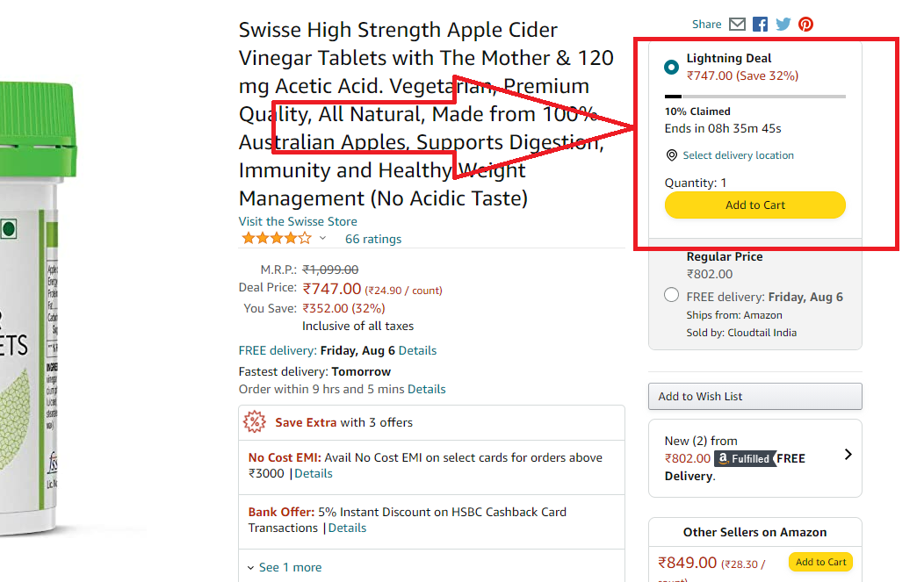Click the struck-through ₹1,099.00 M.R.P.

coord(330,269)
